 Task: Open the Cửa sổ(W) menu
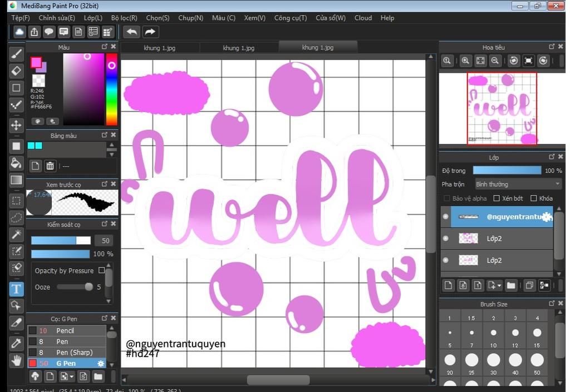tap(331, 18)
